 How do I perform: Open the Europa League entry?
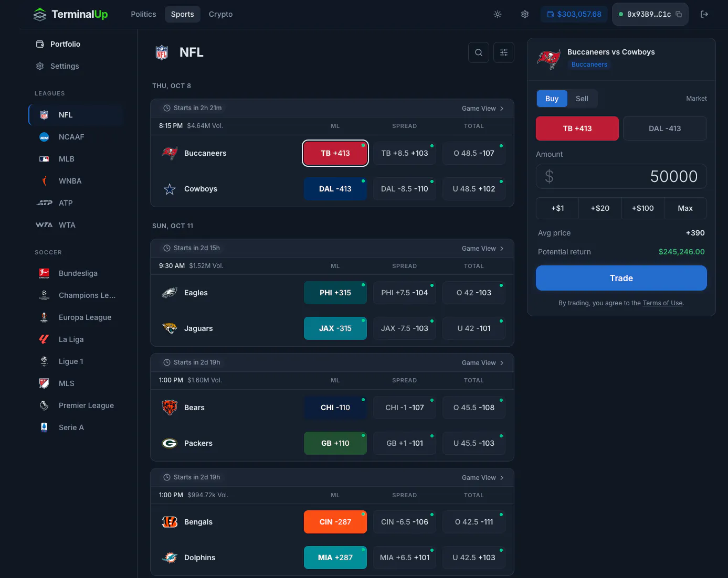pos(76,317)
